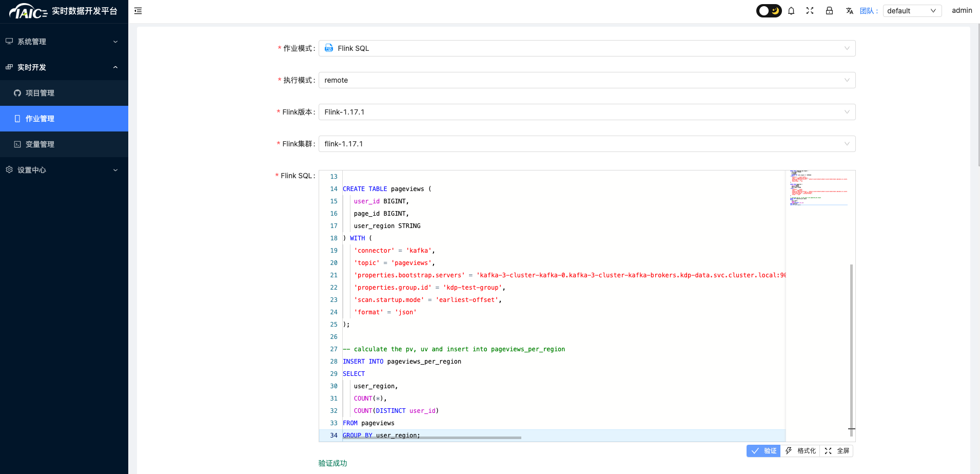Click the 'COUNT(*),' line
980x474 pixels.
coord(370,399)
